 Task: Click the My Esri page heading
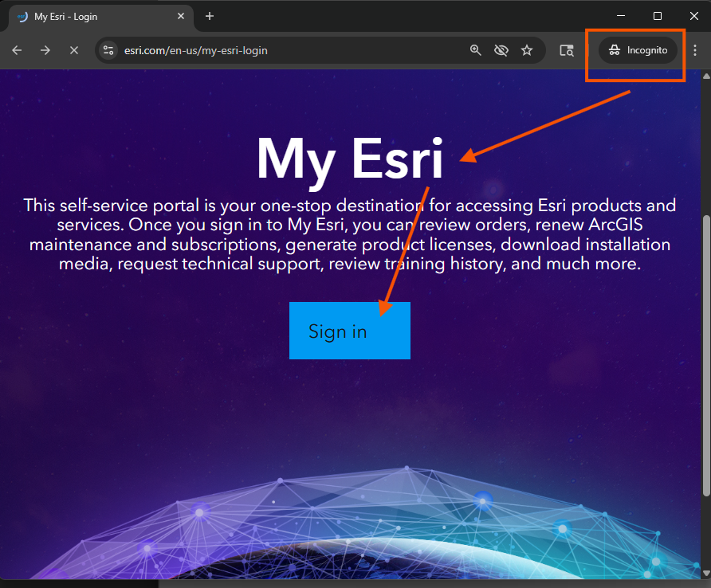(349, 159)
